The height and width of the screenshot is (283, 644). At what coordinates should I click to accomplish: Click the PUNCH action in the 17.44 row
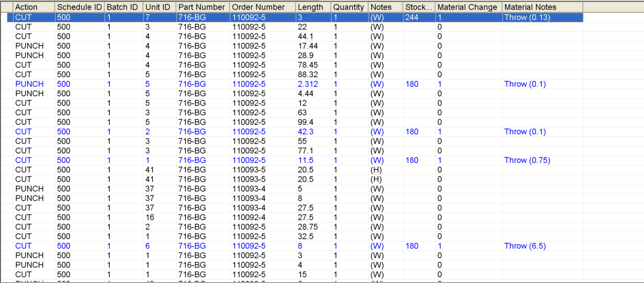29,46
